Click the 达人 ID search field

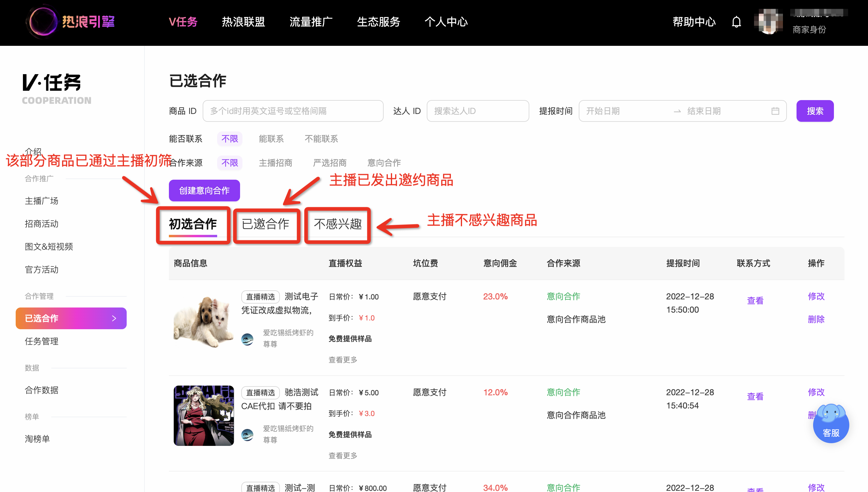coord(478,111)
